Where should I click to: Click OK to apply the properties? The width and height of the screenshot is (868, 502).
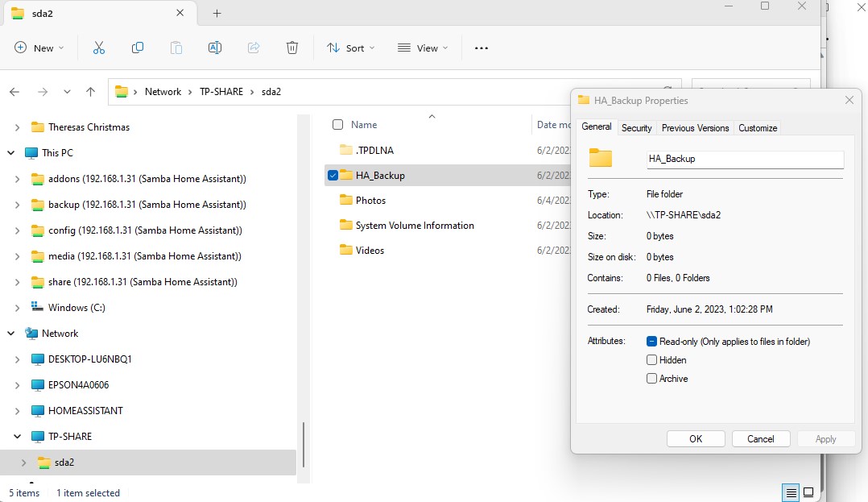(x=695, y=438)
